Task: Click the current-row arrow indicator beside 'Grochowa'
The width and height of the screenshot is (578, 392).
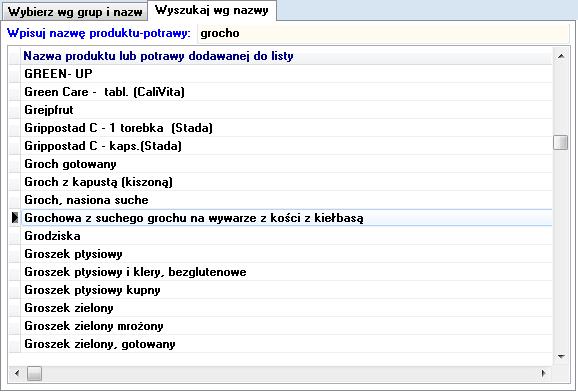Action: 15,218
